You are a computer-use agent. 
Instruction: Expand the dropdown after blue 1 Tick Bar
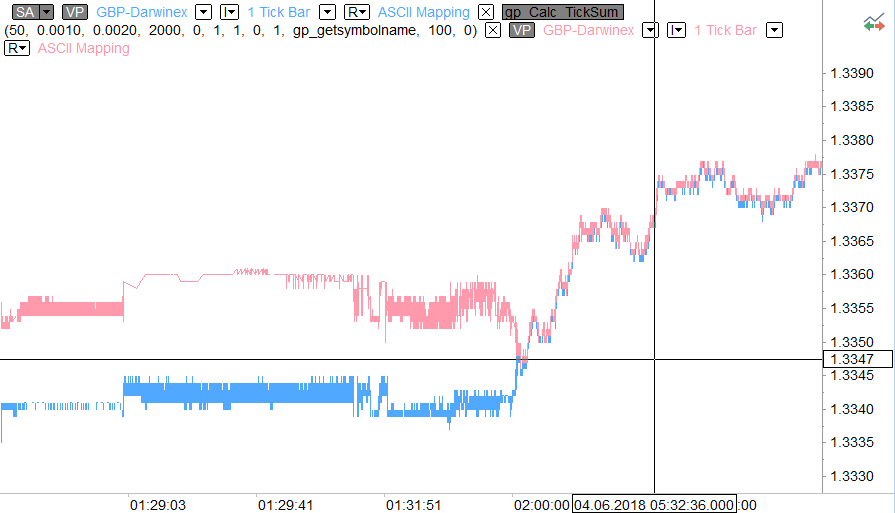coord(327,12)
